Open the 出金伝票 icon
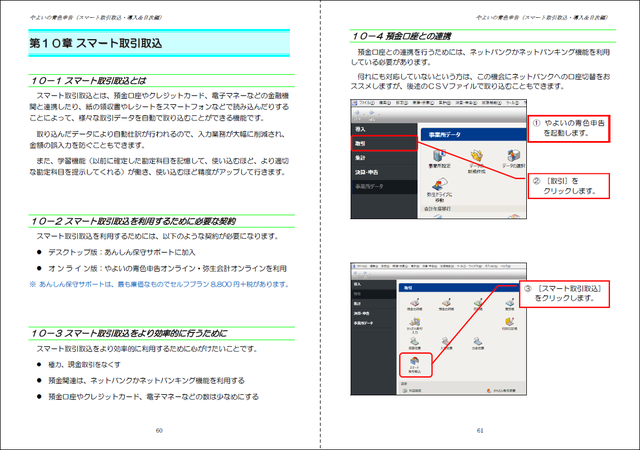Viewport: 640px width, 450px height. point(478,343)
